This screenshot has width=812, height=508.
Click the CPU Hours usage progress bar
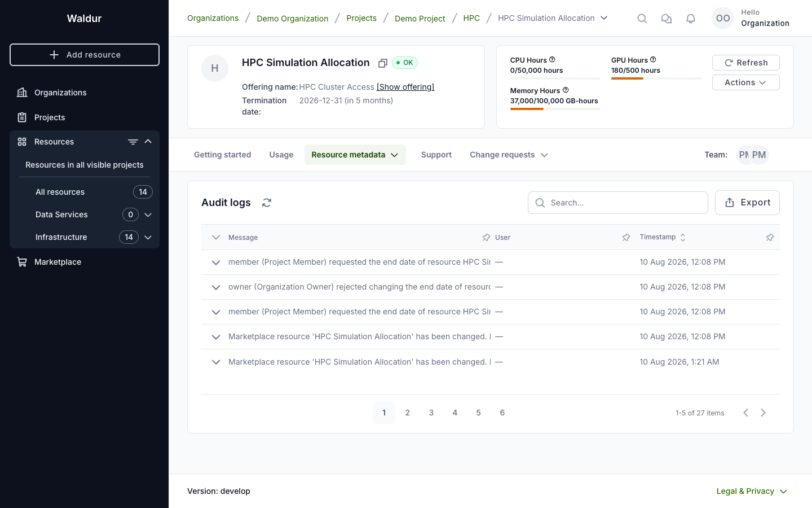[x=555, y=78]
